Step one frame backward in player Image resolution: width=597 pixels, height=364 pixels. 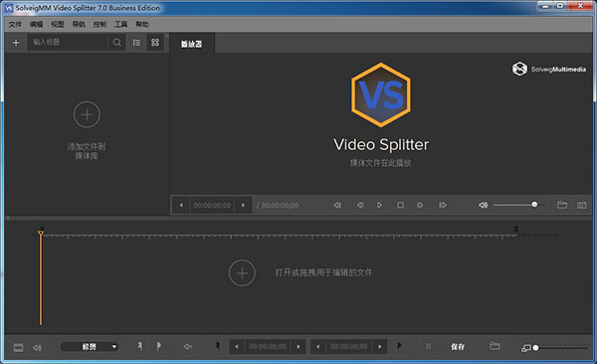(360, 205)
